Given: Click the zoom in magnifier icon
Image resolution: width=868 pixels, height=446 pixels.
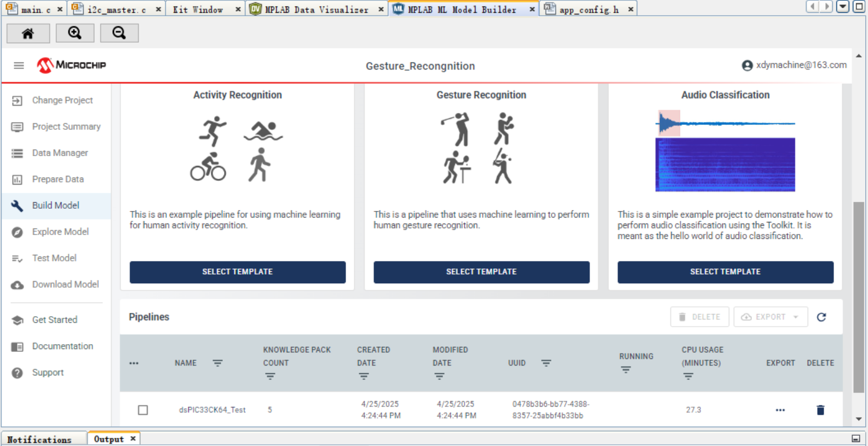Looking at the screenshot, I should pos(74,33).
